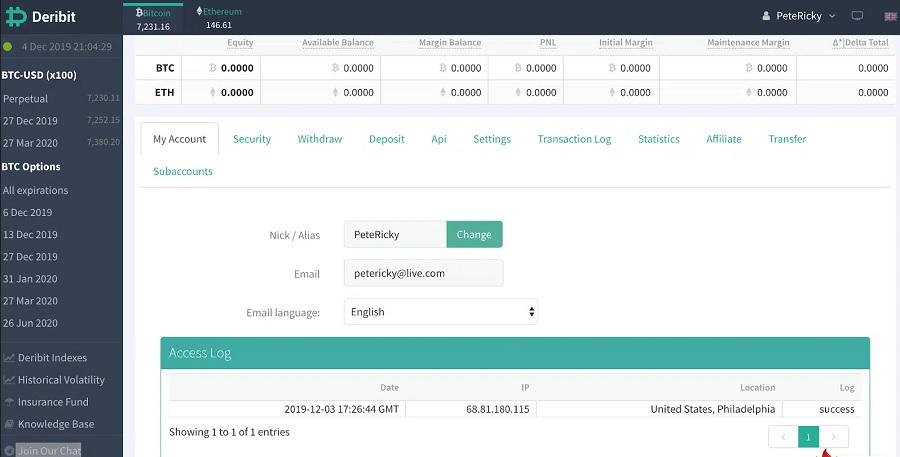The image size is (900, 457).
Task: Switch to the Statistics tab
Action: pos(658,139)
